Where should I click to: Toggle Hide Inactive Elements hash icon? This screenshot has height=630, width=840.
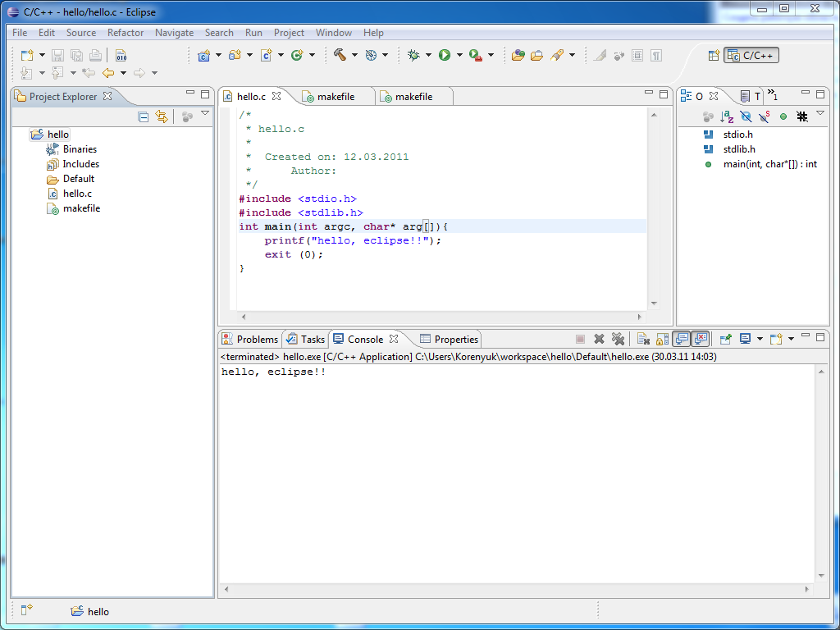point(802,116)
